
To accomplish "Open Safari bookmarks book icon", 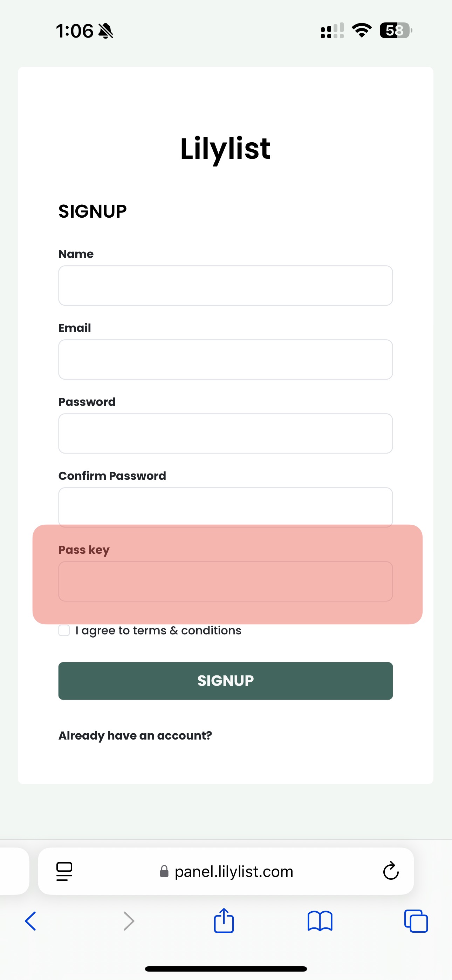I will [x=320, y=921].
